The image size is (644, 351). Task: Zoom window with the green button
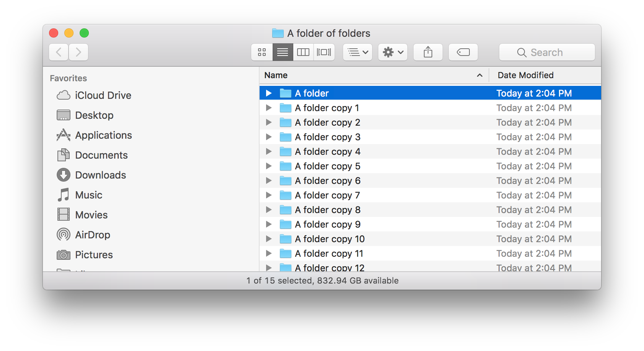click(x=84, y=33)
